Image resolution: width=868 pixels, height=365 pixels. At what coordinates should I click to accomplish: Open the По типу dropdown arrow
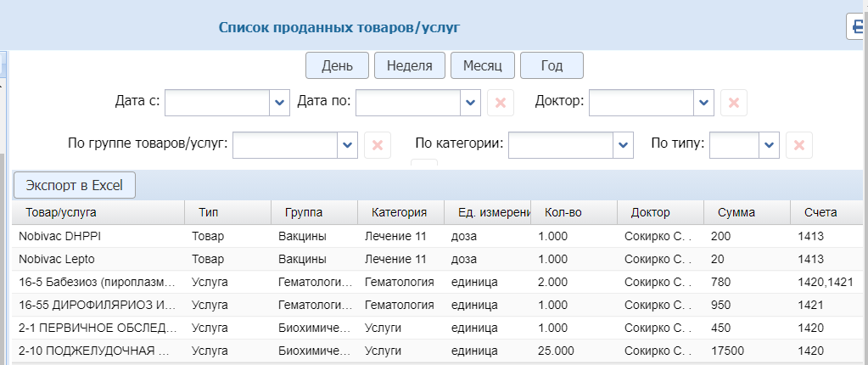(769, 144)
